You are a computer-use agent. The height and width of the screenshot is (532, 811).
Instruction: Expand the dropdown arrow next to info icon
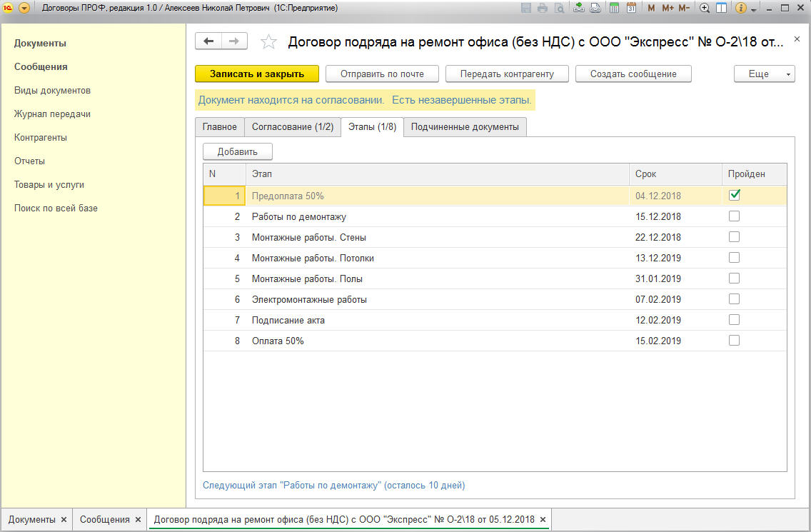(x=754, y=9)
